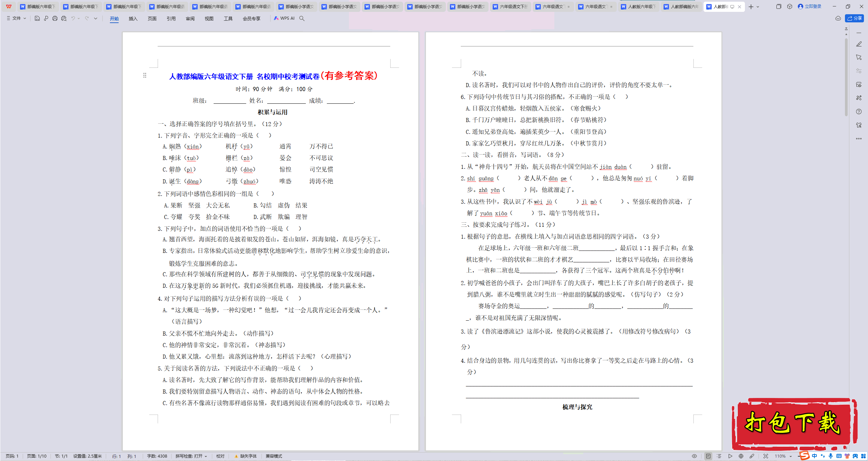This screenshot has width=868, height=461.
Task: Click the 110% zoom percentage
Action: [780, 456]
